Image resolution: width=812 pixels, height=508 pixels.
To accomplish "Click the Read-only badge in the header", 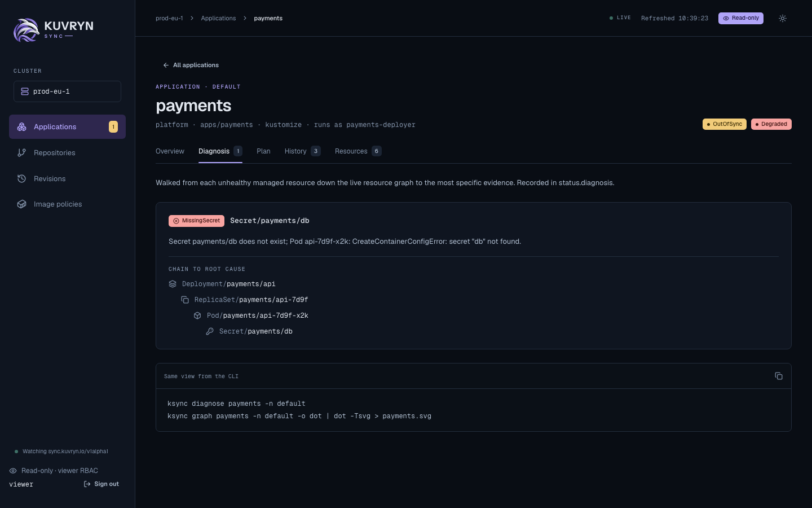I will [x=741, y=18].
